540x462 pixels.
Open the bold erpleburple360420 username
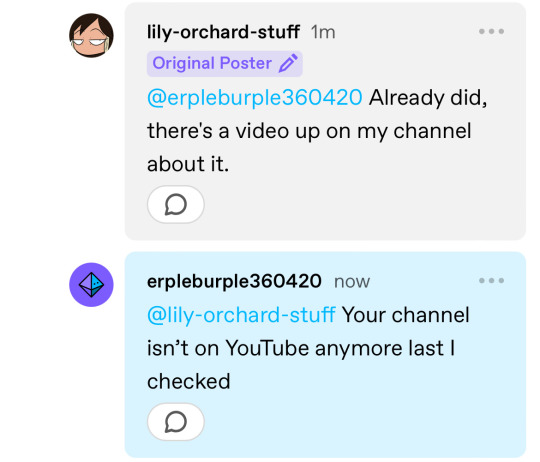click(234, 281)
